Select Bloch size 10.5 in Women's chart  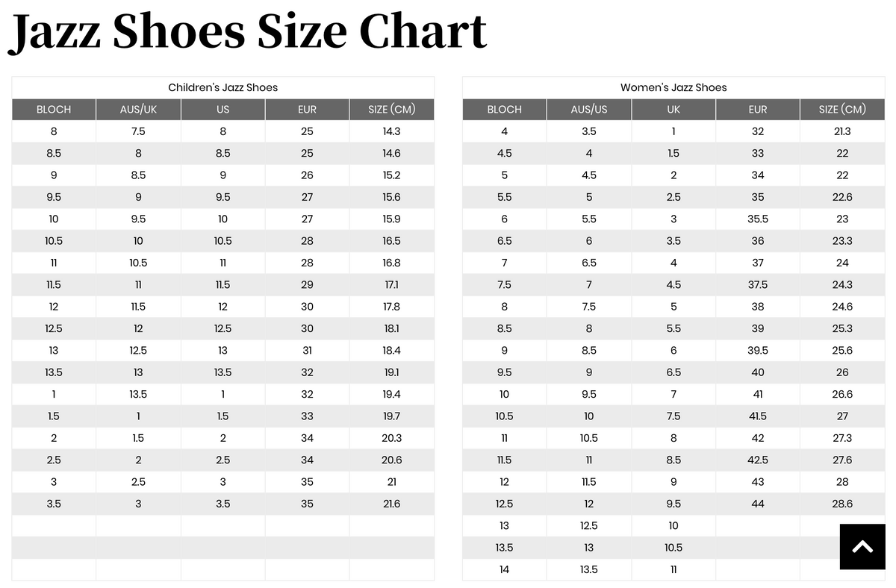504,416
